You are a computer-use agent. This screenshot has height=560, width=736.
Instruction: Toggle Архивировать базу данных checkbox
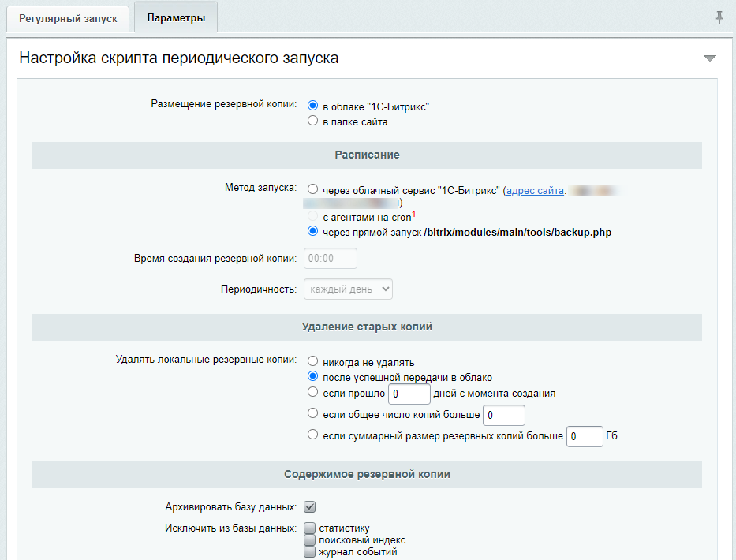(x=310, y=507)
